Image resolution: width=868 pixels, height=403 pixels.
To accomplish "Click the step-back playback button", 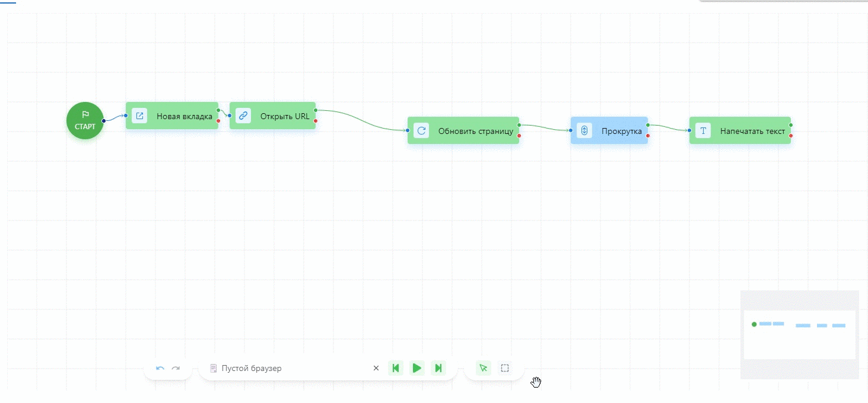I will point(396,368).
